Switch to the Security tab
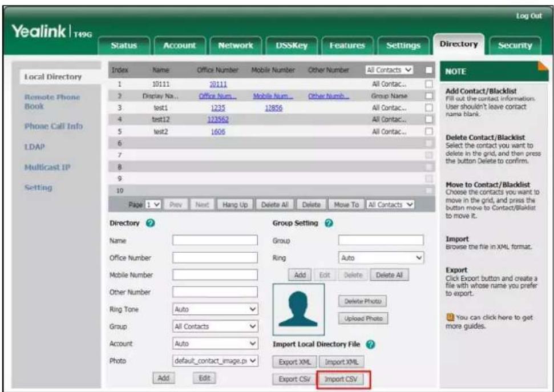554x392 pixels. click(515, 46)
